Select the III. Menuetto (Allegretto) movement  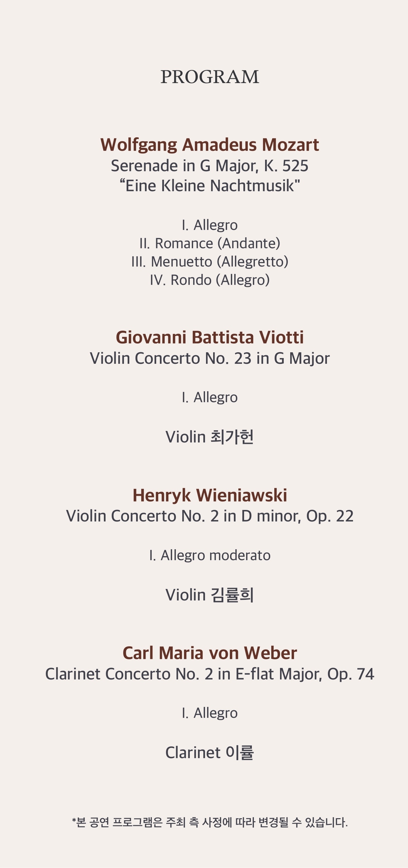click(209, 262)
